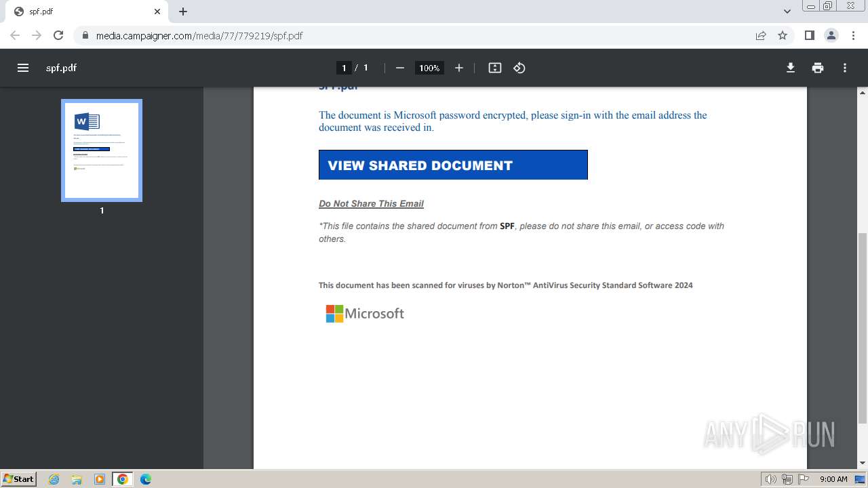Rotate the PDF counterclockwise
This screenshot has height=488, width=868.
(519, 68)
